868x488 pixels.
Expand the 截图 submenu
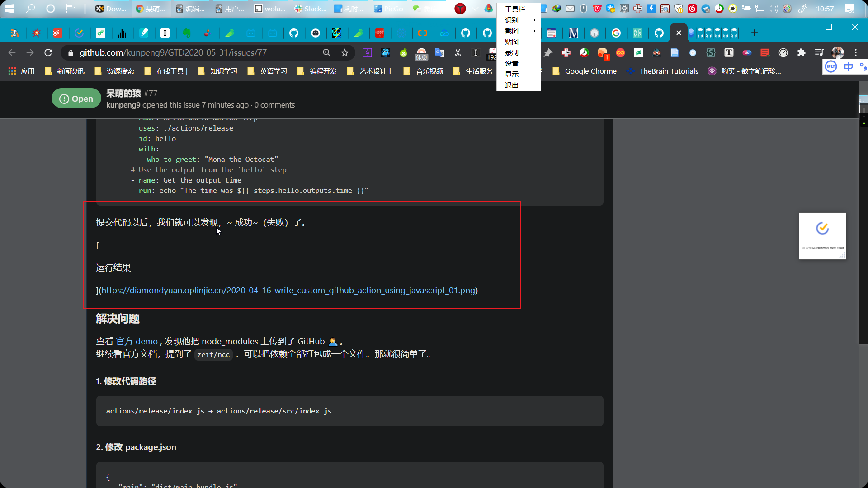[x=519, y=31]
